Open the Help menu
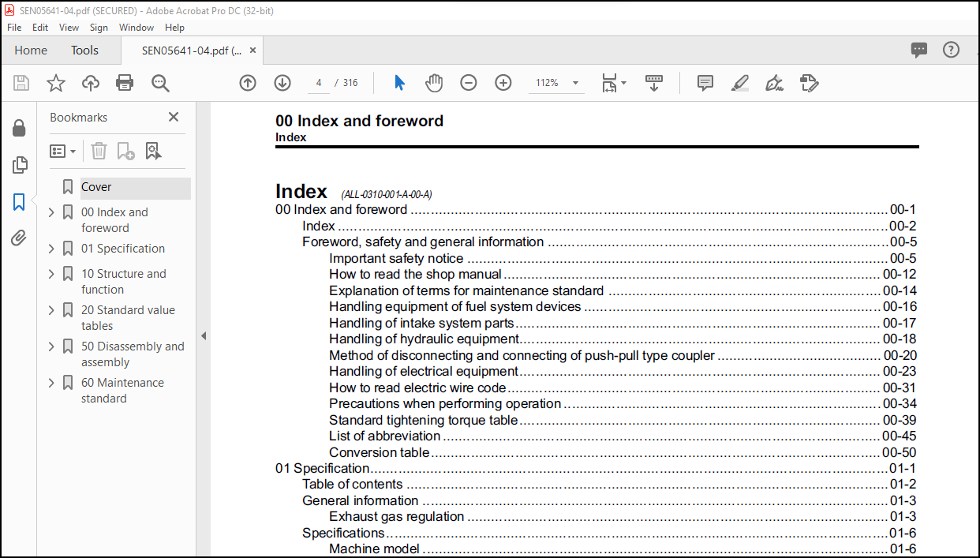 [174, 28]
